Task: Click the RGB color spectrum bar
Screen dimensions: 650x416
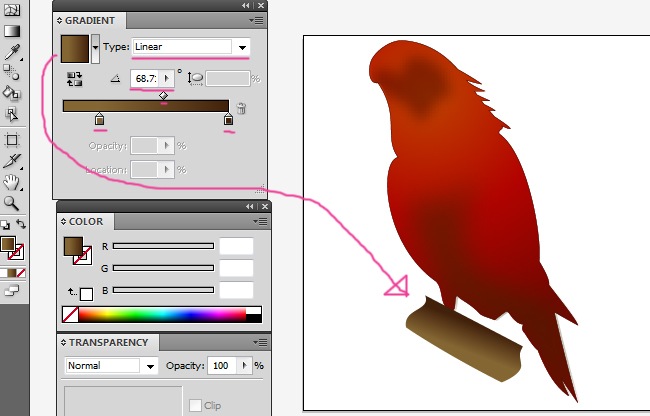Action: coord(160,315)
